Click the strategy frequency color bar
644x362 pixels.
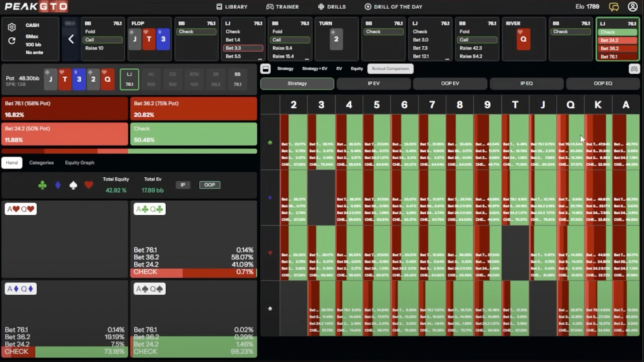[x=129, y=151]
